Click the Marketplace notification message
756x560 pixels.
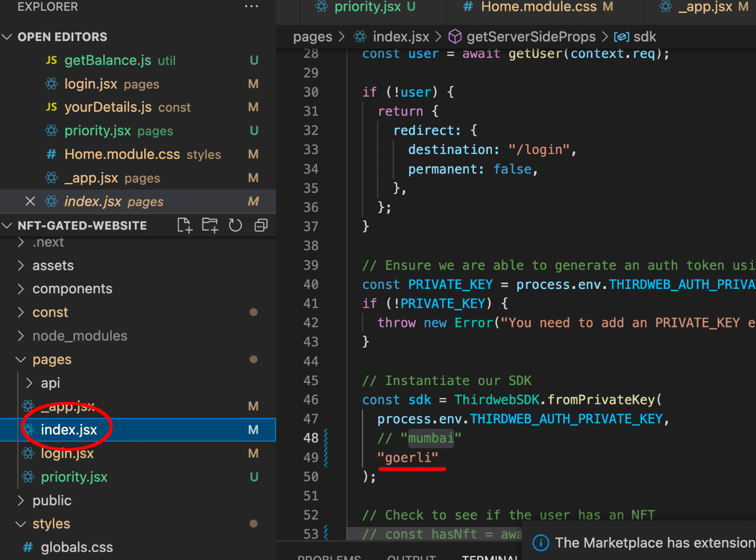tap(655, 543)
